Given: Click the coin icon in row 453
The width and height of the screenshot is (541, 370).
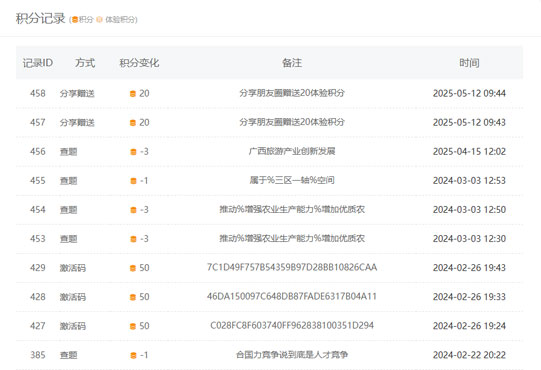Looking at the screenshot, I should click(x=133, y=239).
